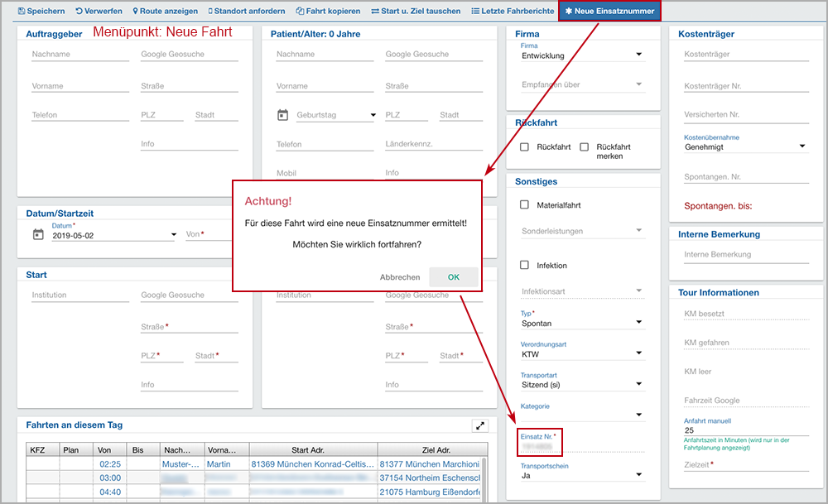Click the Verwerfen undo icon
The image size is (828, 504).
click(x=79, y=12)
